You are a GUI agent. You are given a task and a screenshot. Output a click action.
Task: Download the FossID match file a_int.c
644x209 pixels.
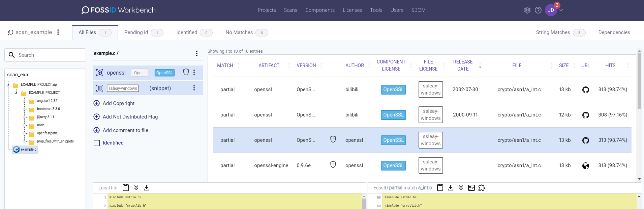pos(451,187)
